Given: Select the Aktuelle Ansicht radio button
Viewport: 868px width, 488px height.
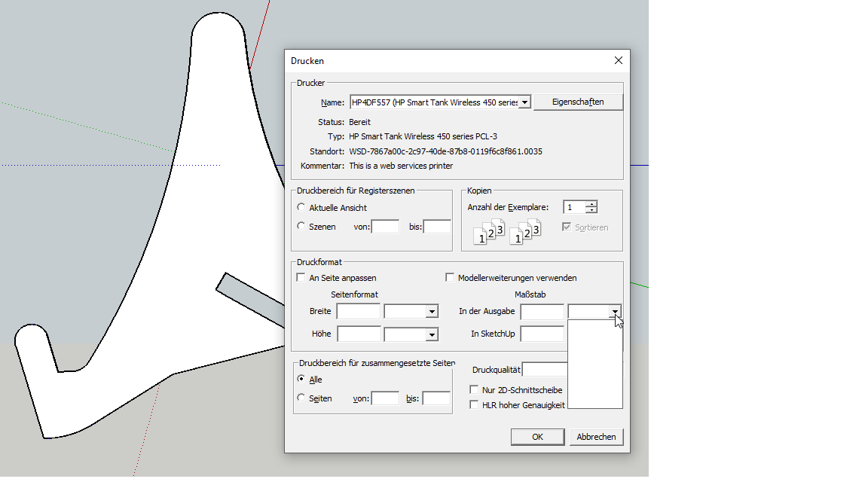Looking at the screenshot, I should point(301,207).
